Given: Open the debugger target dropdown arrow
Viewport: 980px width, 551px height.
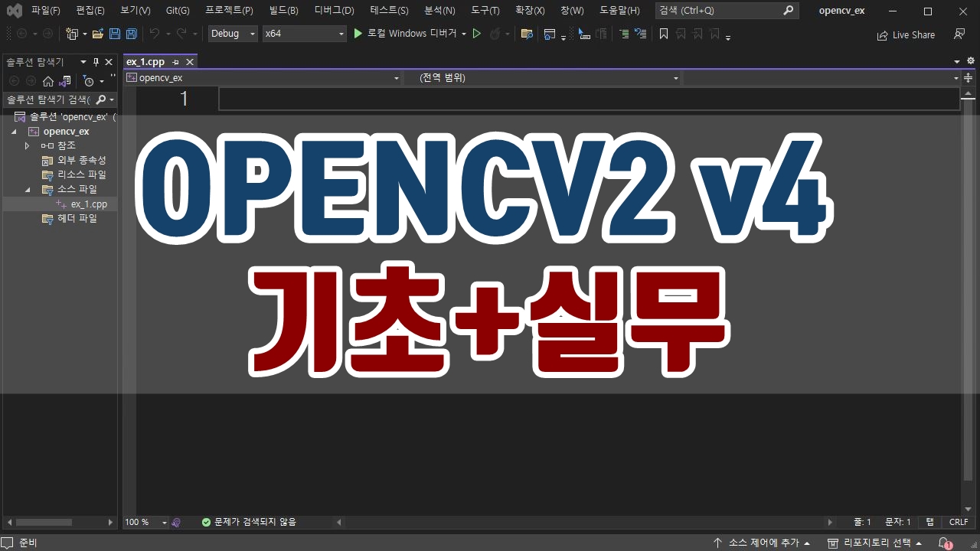Looking at the screenshot, I should coord(464,34).
